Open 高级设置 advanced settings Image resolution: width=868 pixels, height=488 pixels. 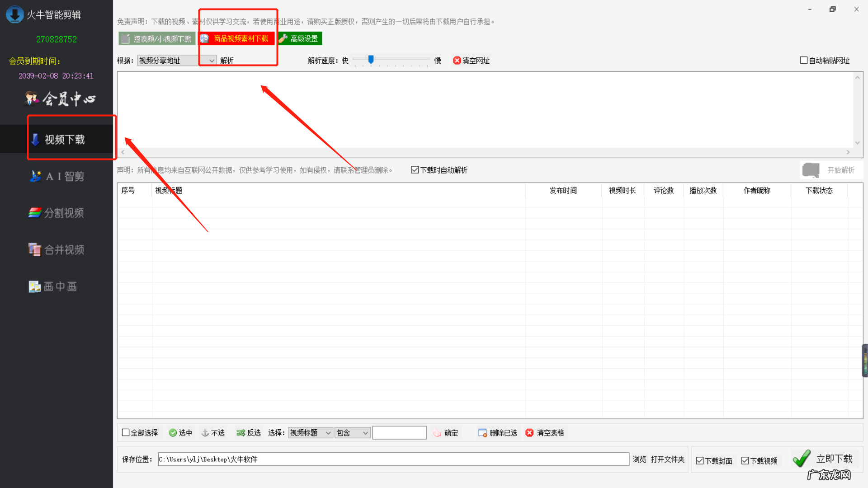click(300, 38)
